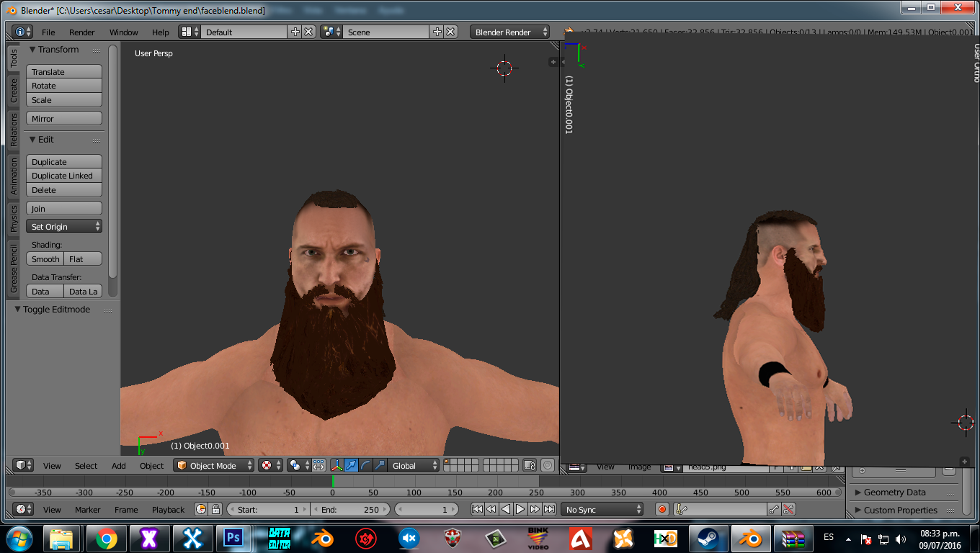Set shading to Smooth
This screenshot has width=980, height=553.
pyautogui.click(x=45, y=259)
